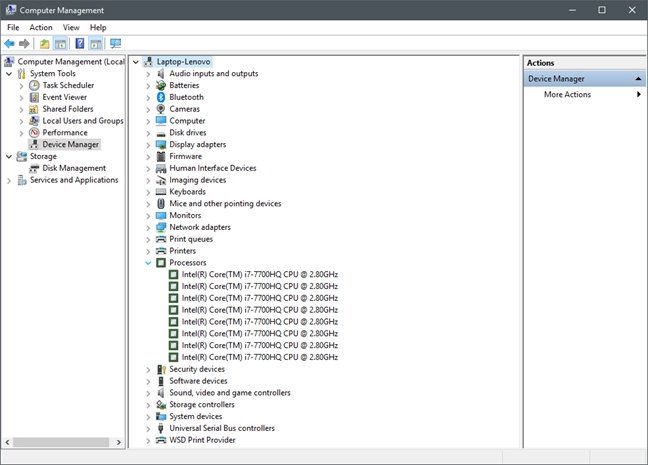Click the Display adapters icon
648x465 pixels.
[x=161, y=145]
